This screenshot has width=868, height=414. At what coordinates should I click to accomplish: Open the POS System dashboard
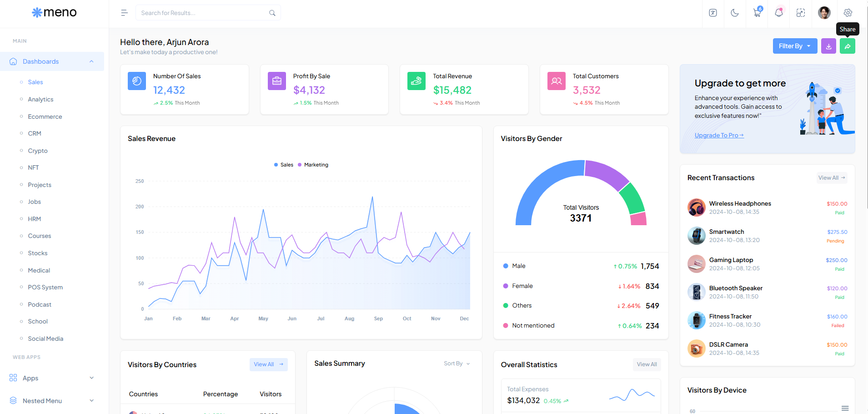pos(45,287)
